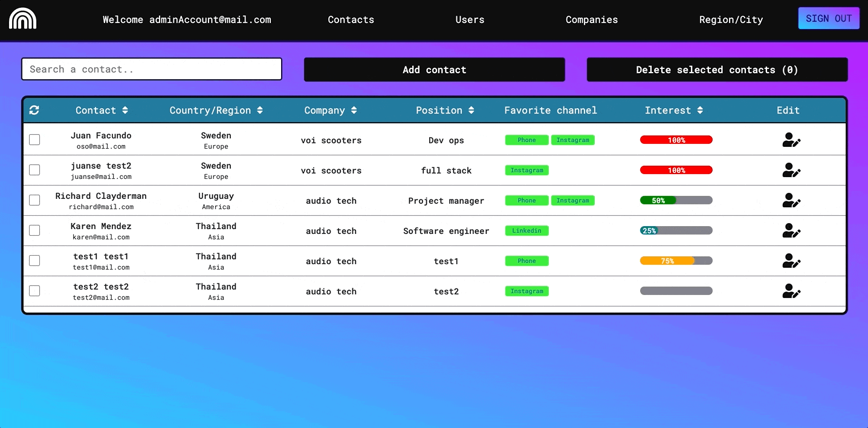Open the Contacts navigation item
Screen dimensions: 868x428
click(x=351, y=19)
